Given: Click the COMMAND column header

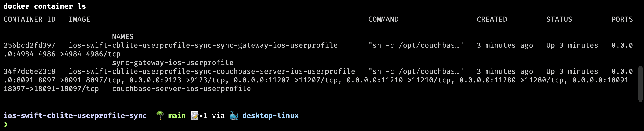Looking at the screenshot, I should pyautogui.click(x=383, y=19).
